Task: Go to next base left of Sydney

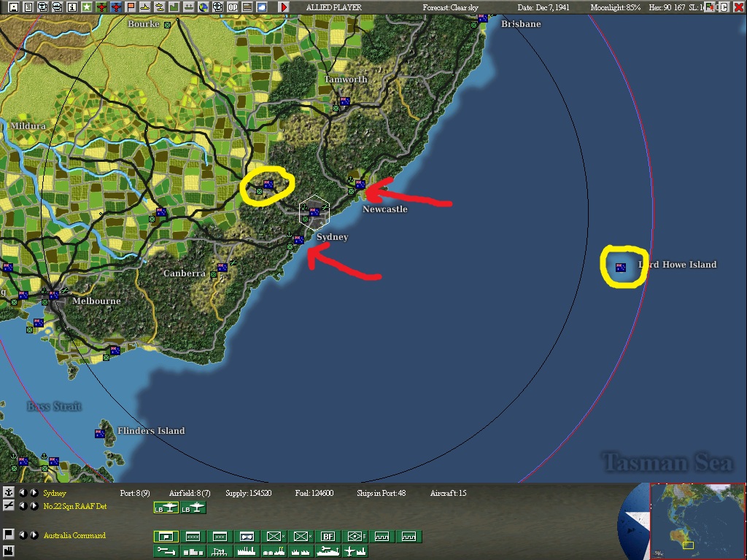Action: tap(34, 493)
